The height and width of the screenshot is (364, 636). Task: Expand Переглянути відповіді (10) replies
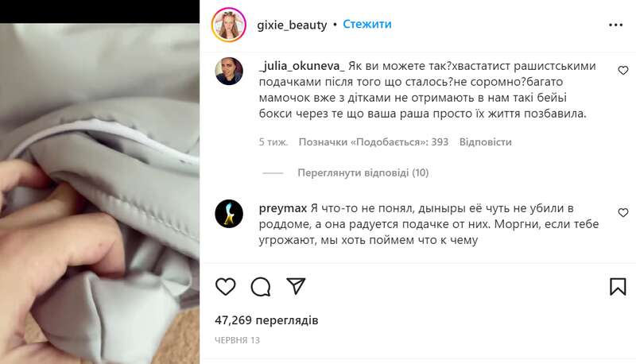tap(363, 172)
